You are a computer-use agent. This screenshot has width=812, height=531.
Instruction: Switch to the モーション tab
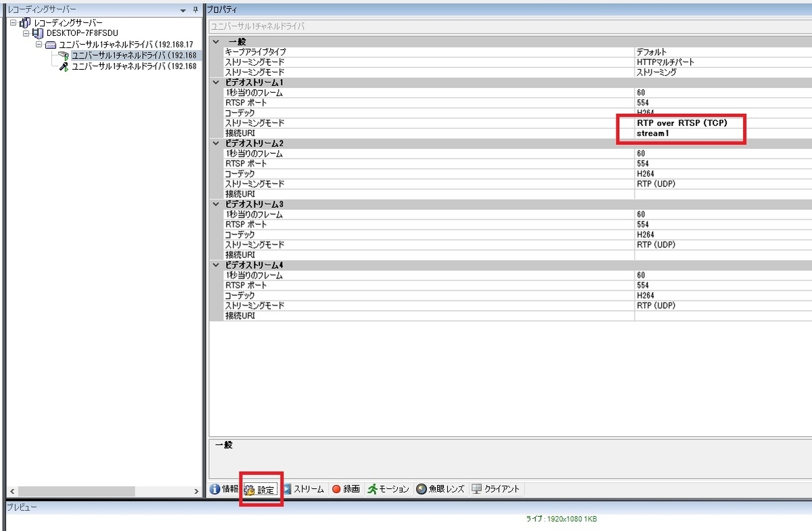coord(389,488)
